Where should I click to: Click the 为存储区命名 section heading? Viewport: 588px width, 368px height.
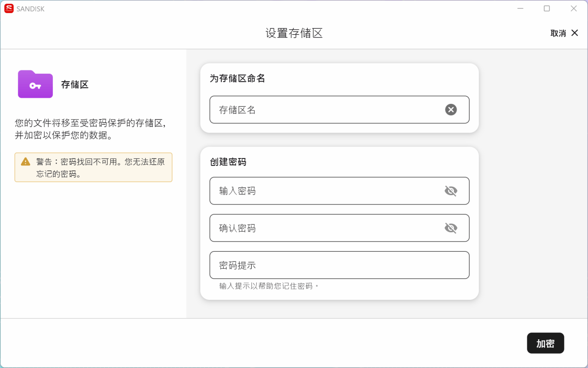coord(237,78)
